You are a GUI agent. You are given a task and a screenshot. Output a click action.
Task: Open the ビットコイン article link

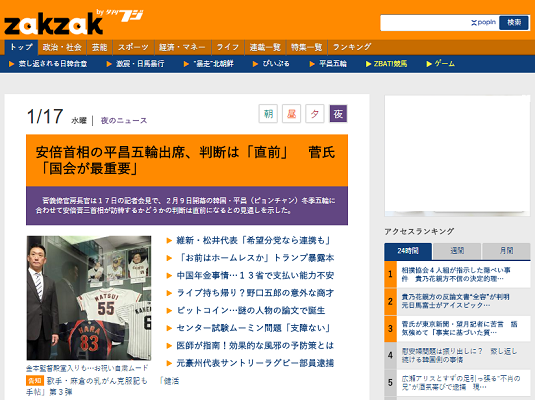251,311
